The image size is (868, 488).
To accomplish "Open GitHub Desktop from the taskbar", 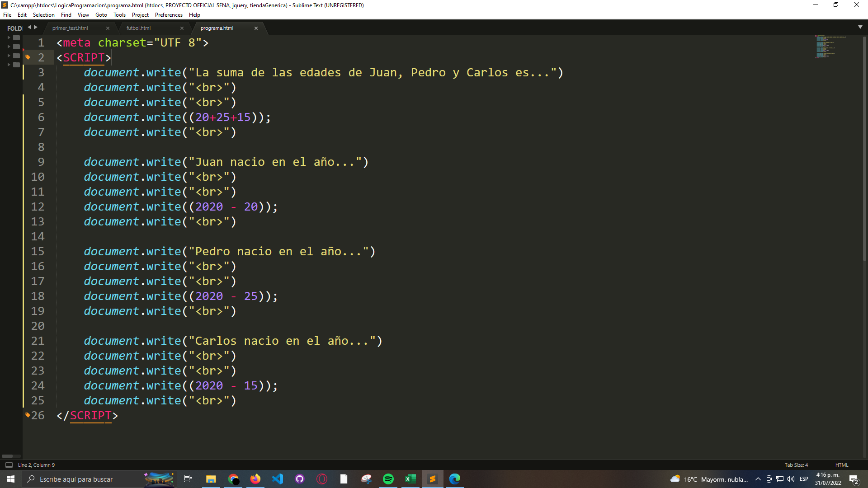I will (x=300, y=479).
